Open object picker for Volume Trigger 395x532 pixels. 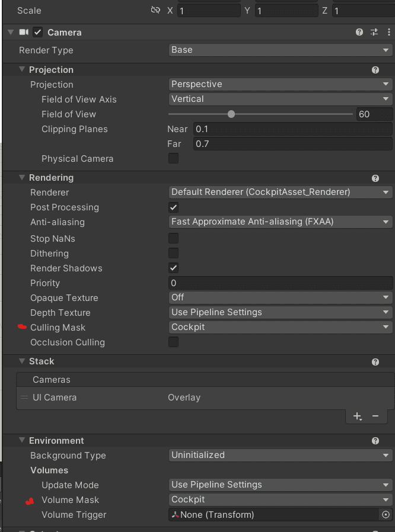coord(386,515)
